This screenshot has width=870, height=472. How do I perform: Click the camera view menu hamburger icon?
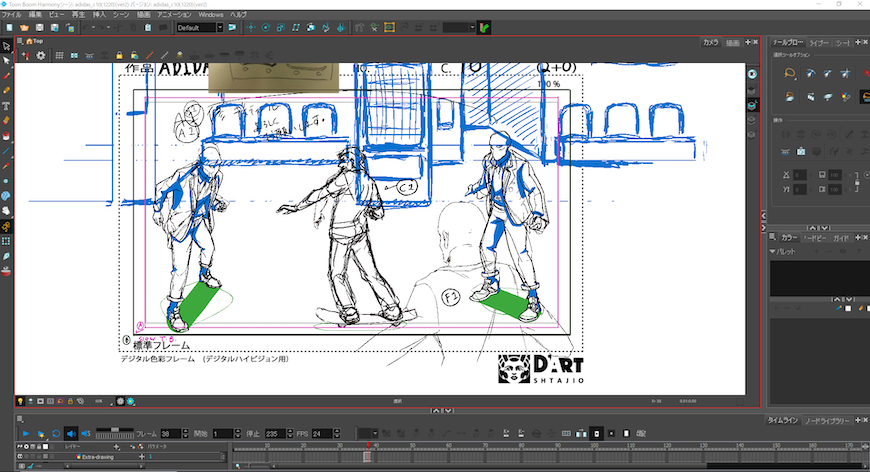tap(20, 41)
